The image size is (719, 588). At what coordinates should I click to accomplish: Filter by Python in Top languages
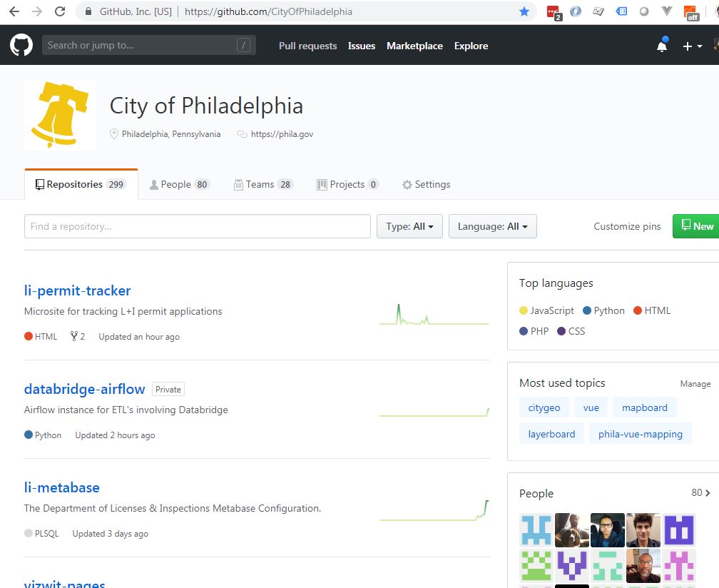click(x=603, y=310)
